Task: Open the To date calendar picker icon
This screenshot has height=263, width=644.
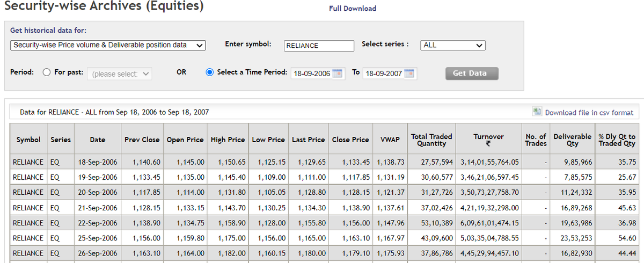Action: [409, 74]
